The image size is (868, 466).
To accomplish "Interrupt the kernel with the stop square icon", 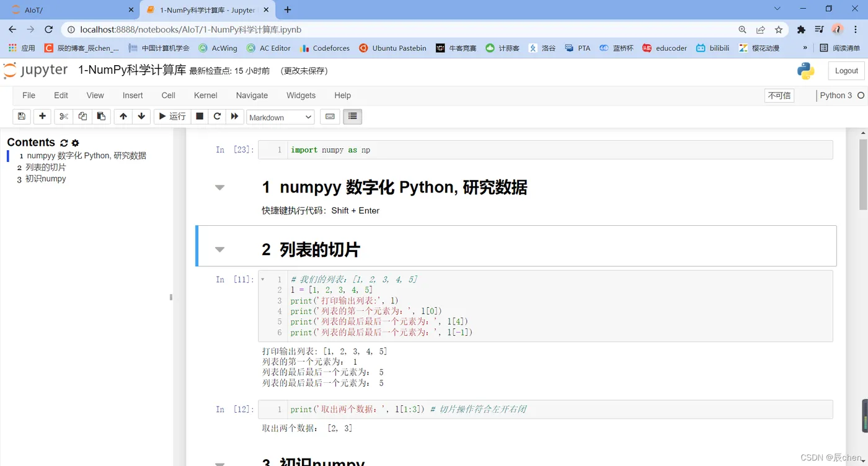I will pyautogui.click(x=200, y=116).
